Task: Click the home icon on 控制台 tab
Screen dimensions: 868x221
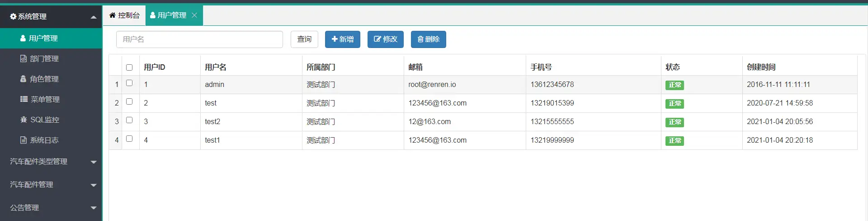Action: [x=112, y=15]
